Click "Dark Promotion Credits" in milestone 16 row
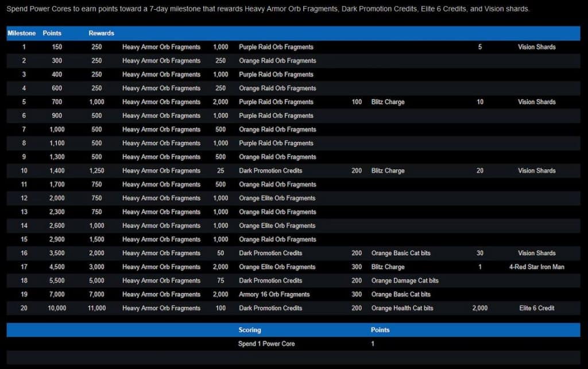 pyautogui.click(x=270, y=253)
